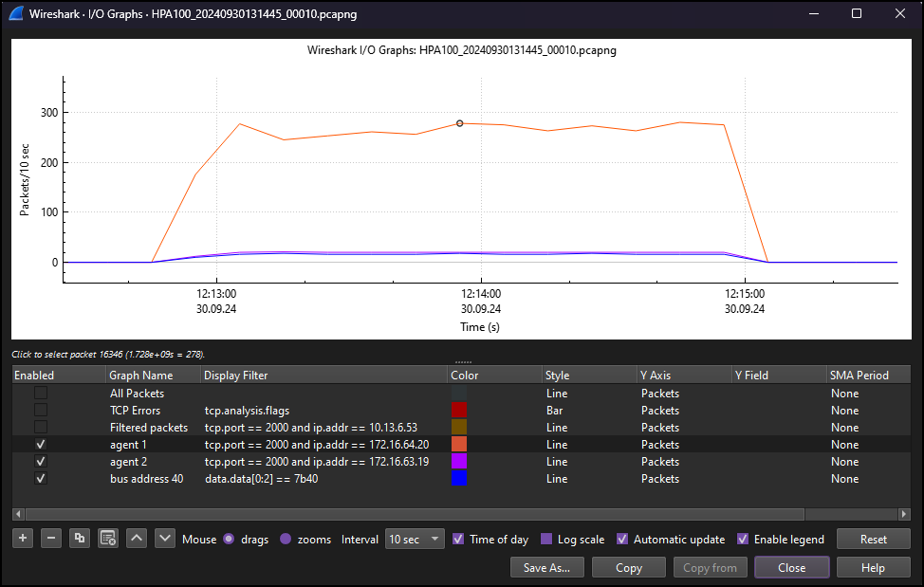Click the Copy from button
The width and height of the screenshot is (924, 587).
[x=711, y=568]
